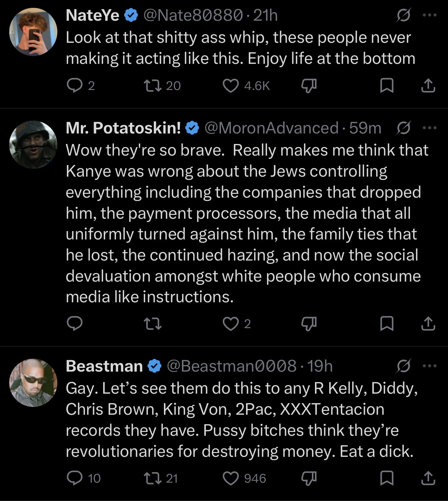This screenshot has width=448, height=501.
Task: Open Grok icon on NateYe's tweet
Action: [x=403, y=16]
